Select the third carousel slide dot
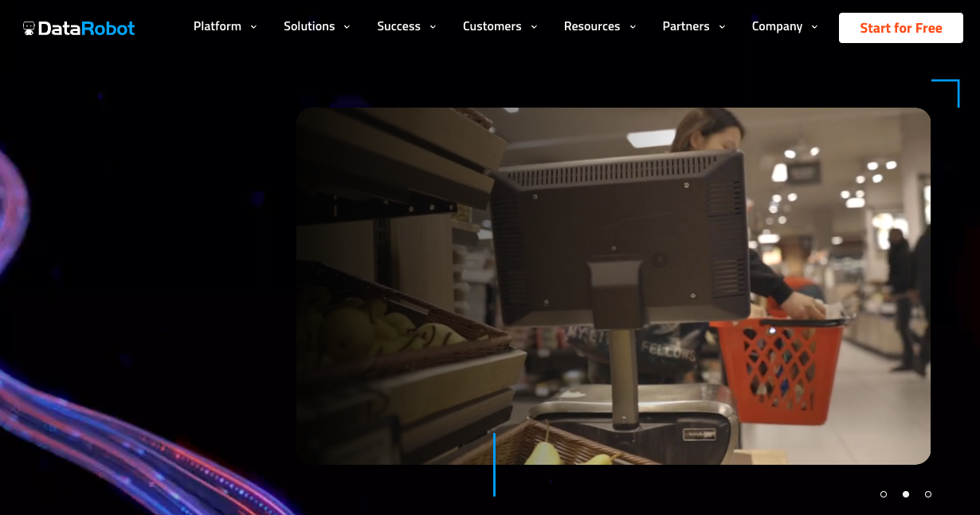 (928, 494)
